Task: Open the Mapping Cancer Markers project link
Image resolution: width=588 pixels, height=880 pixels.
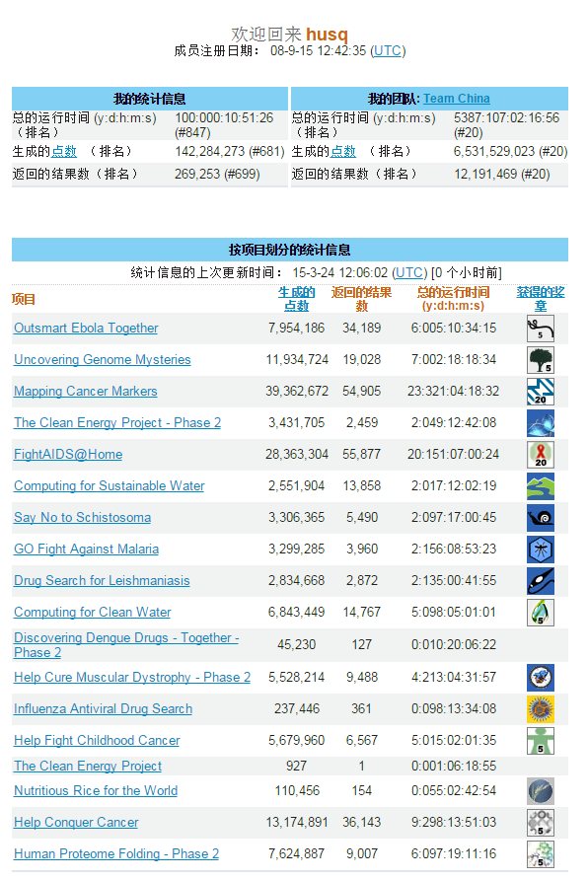Action: pos(85,392)
